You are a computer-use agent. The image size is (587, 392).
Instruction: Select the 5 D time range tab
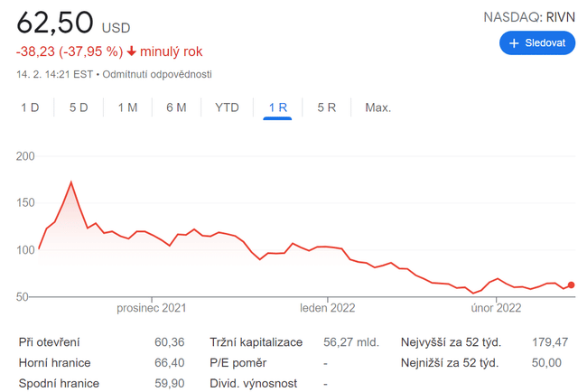[x=79, y=107]
